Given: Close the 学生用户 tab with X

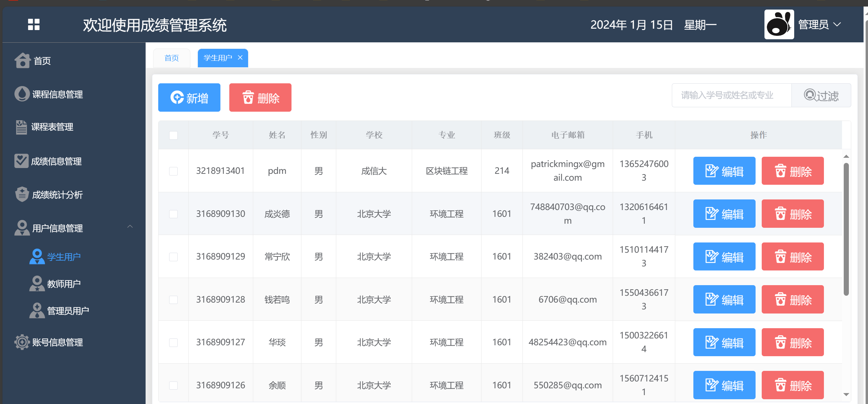Looking at the screenshot, I should pyautogui.click(x=240, y=58).
